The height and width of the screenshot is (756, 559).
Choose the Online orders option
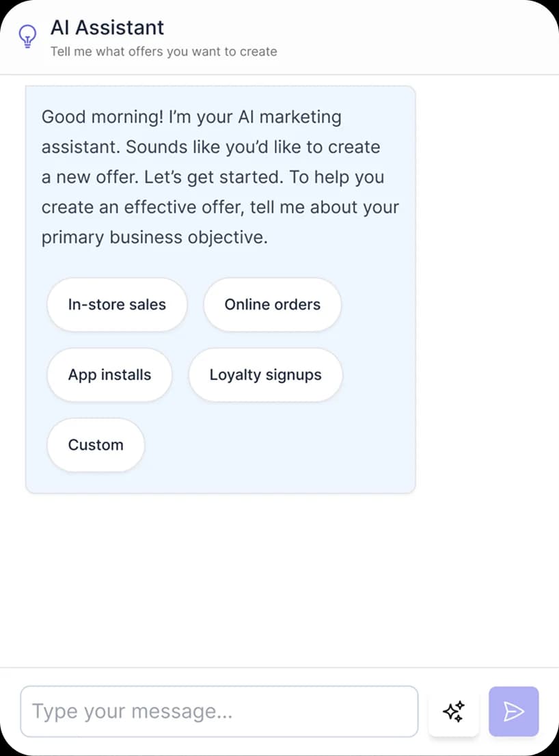point(272,305)
